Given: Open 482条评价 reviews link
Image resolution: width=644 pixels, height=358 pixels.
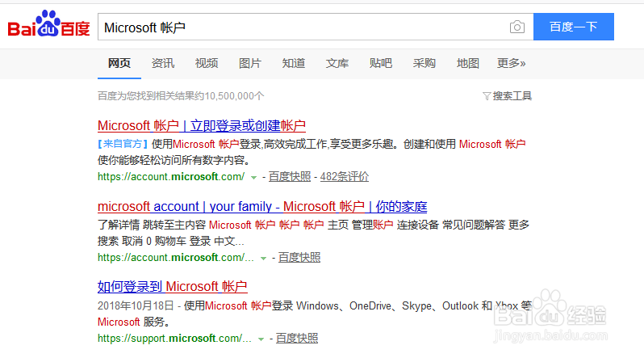Looking at the screenshot, I should pyautogui.click(x=344, y=176).
